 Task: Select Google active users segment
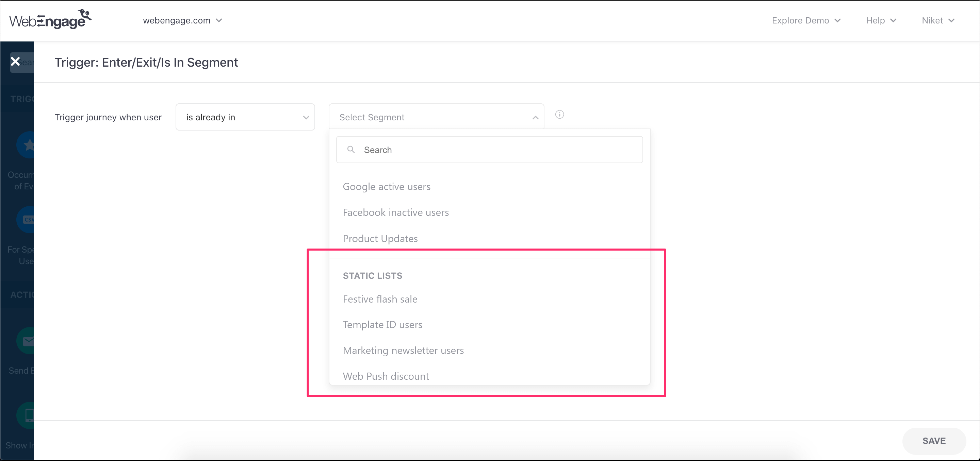(387, 187)
